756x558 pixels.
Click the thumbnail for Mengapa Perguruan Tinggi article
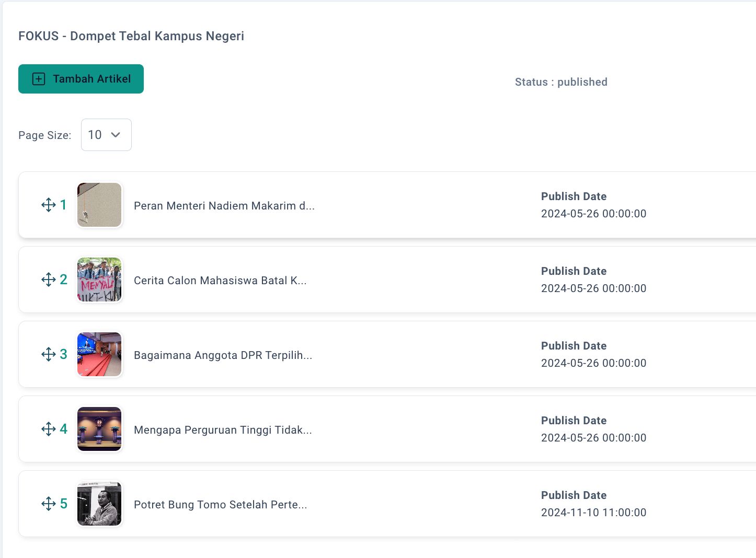click(99, 429)
